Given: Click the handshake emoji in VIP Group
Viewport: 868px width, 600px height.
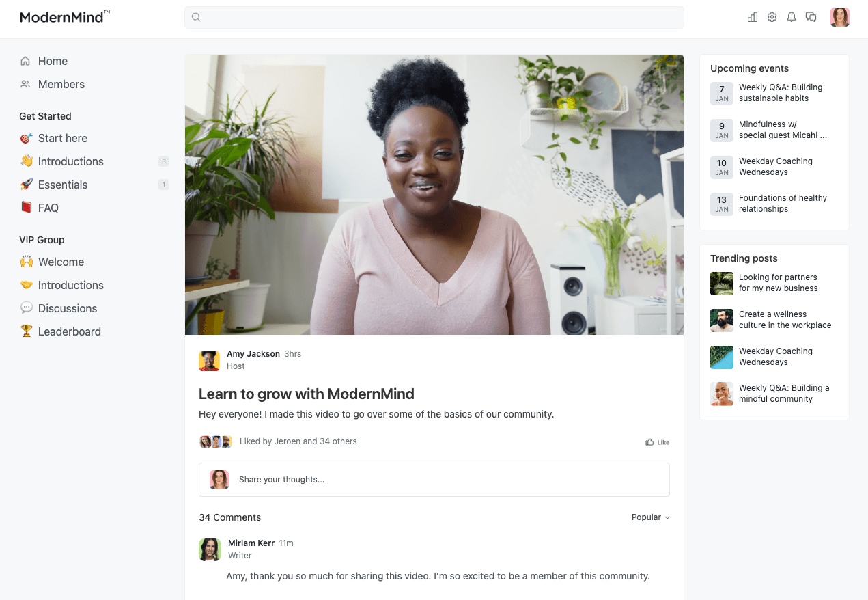Looking at the screenshot, I should coord(26,285).
